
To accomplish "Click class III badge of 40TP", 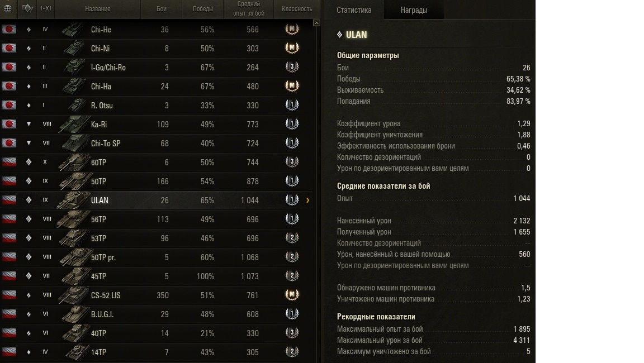I will point(292,333).
